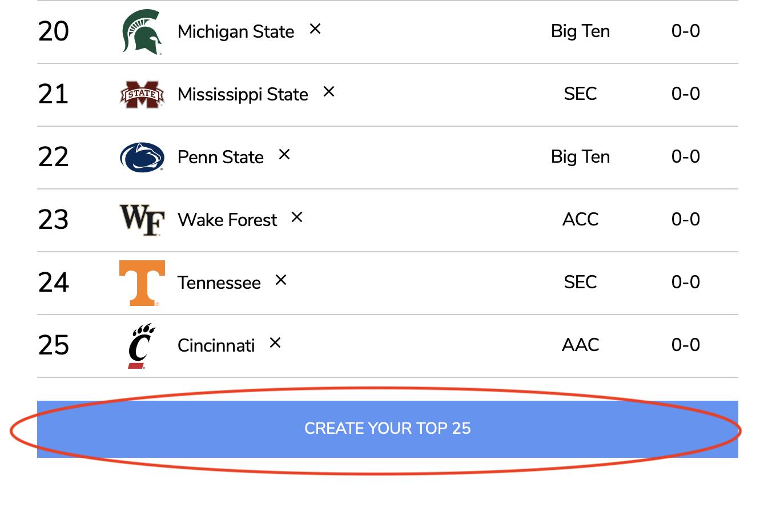Remove Penn State using its X
The width and height of the screenshot is (780, 532).
click(x=284, y=154)
